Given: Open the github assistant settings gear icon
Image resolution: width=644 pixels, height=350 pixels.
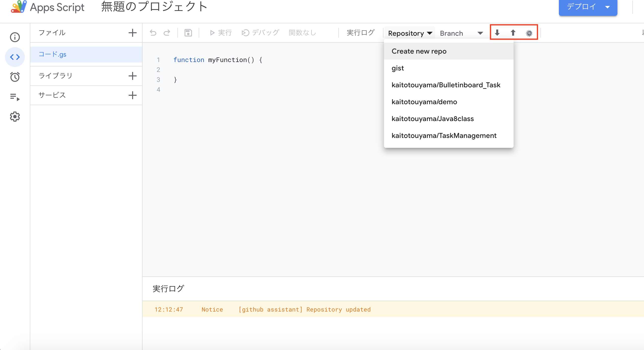Looking at the screenshot, I should click(x=529, y=33).
